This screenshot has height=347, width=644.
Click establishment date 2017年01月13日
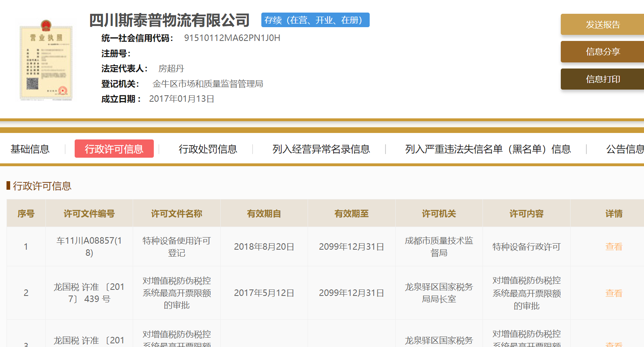click(x=182, y=99)
